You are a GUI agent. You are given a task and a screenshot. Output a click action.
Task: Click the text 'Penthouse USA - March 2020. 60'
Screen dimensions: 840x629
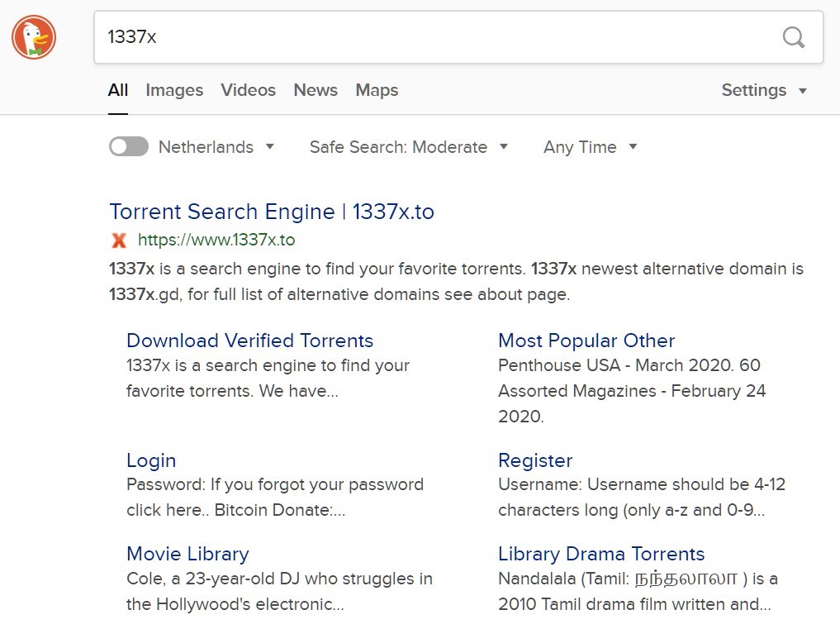[x=629, y=365]
